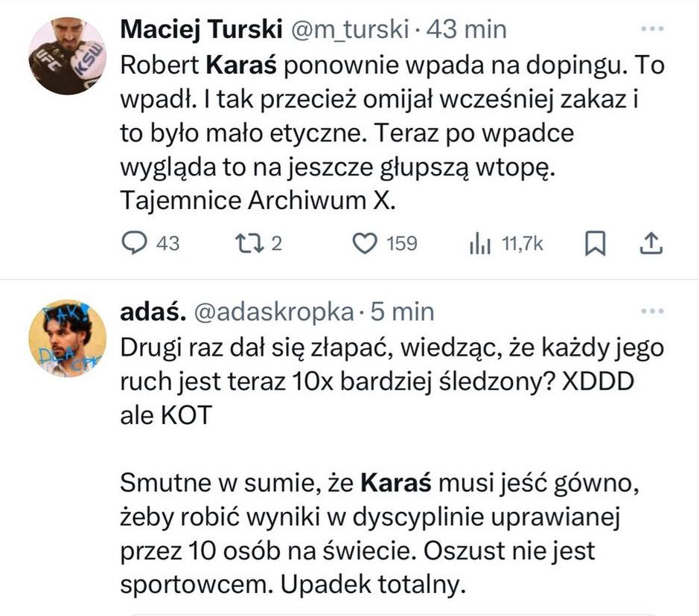This screenshot has height=616, width=699.
Task: Open more options on adaś's tweet
Action: pos(651,312)
